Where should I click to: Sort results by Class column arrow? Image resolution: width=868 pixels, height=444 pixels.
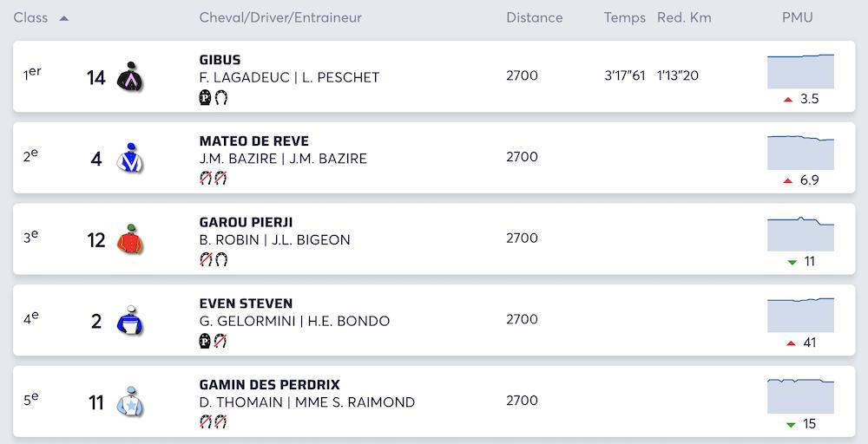64,18
